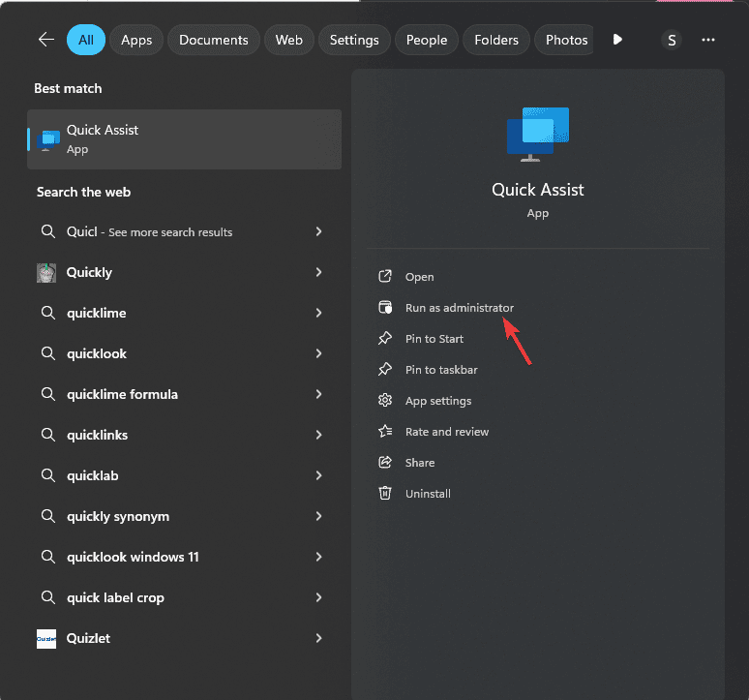Click the Quizlet logo icon

point(46,639)
